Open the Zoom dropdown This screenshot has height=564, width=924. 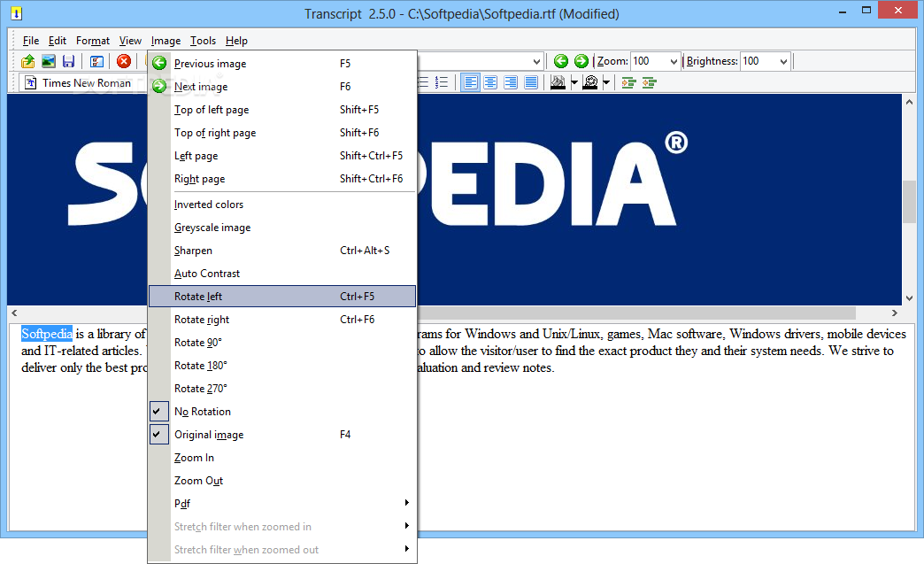pos(674,61)
